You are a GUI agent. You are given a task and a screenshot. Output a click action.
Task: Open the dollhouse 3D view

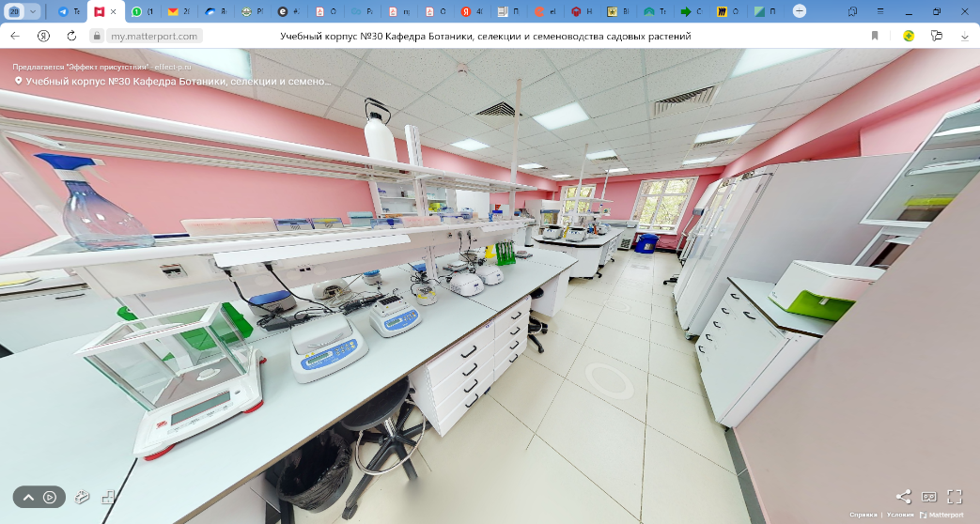[x=82, y=497]
